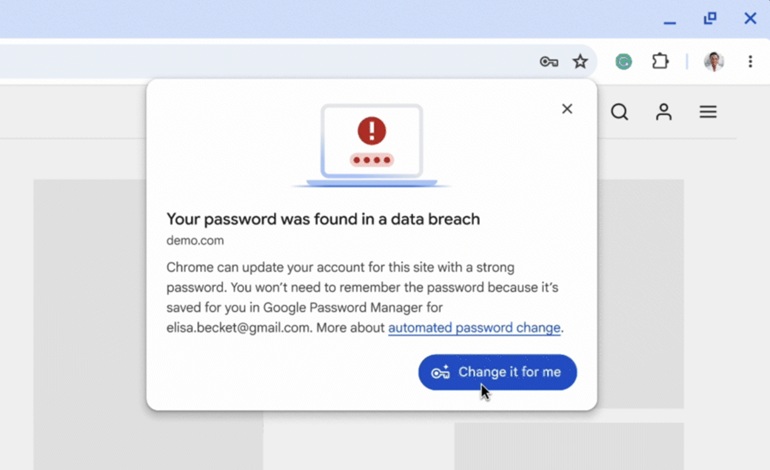Restore down the Chrome window
Image resolution: width=770 pixels, height=470 pixels.
710,19
